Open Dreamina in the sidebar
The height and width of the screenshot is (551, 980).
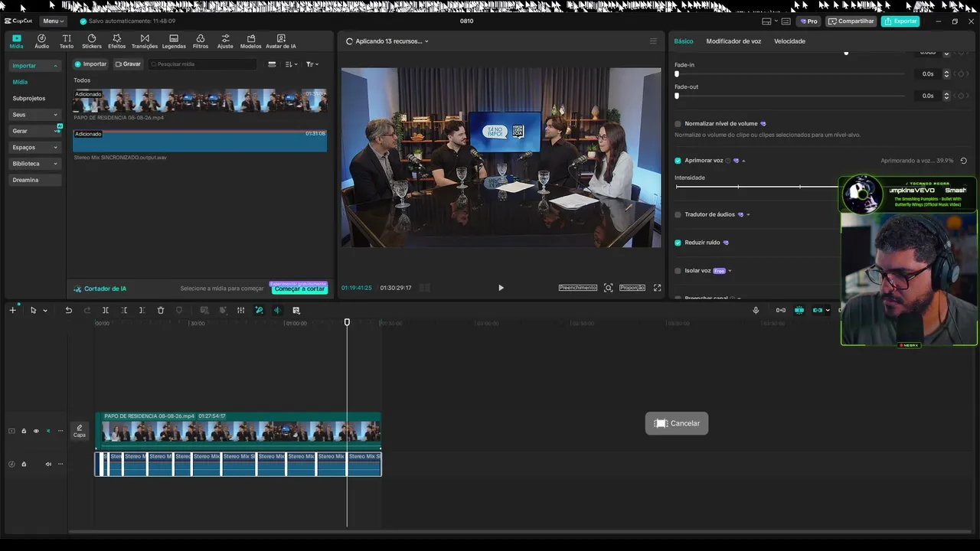coord(35,180)
